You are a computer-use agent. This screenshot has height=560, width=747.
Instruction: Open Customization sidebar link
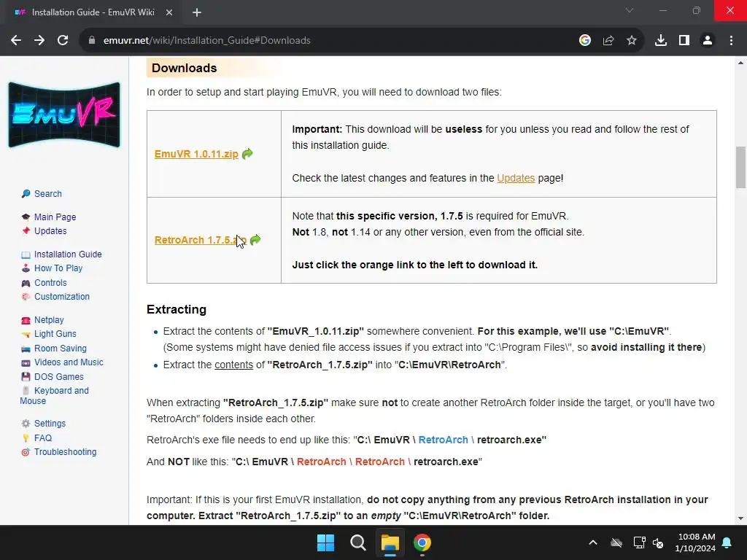61,297
